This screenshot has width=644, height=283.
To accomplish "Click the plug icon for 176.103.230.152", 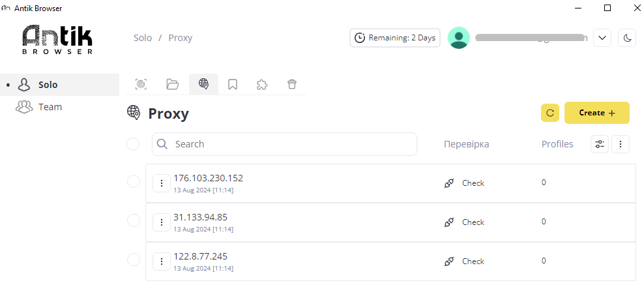I will pos(449,183).
